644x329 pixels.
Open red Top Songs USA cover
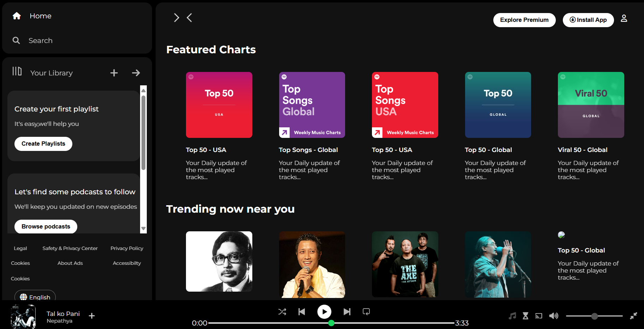click(405, 105)
